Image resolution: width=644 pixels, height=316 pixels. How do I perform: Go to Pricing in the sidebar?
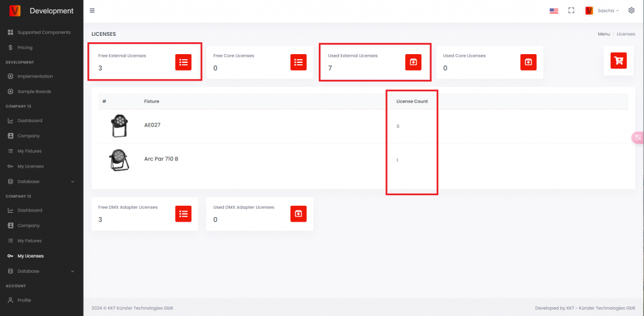pyautogui.click(x=25, y=47)
